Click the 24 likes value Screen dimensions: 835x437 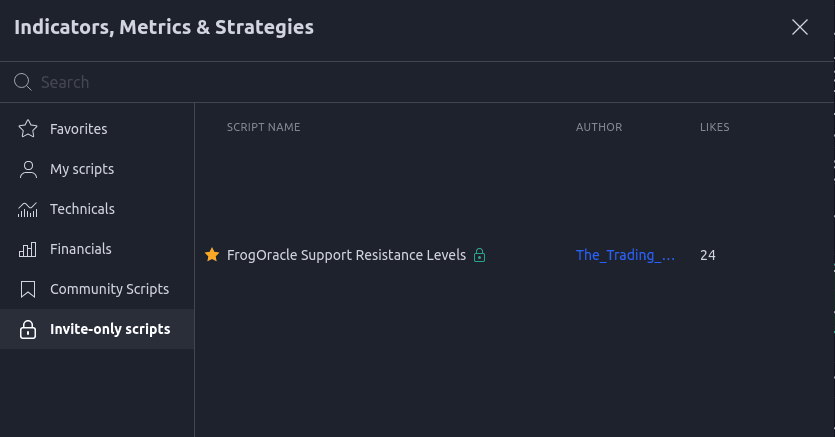coord(708,255)
